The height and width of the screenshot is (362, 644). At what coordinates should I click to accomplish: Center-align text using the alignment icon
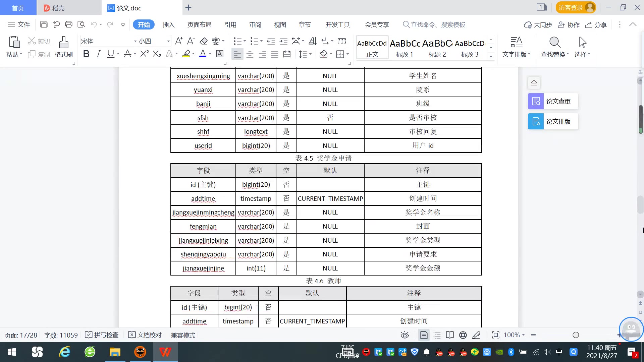[250, 54]
